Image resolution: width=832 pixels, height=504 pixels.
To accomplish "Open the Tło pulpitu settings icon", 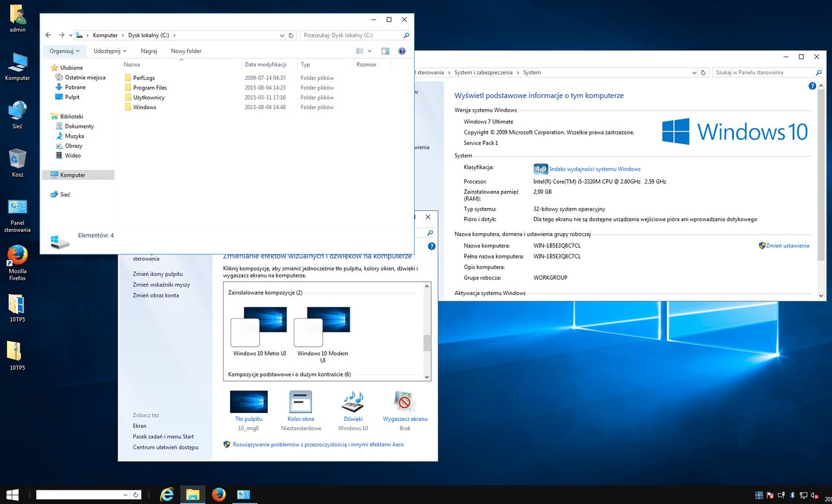I will click(248, 401).
